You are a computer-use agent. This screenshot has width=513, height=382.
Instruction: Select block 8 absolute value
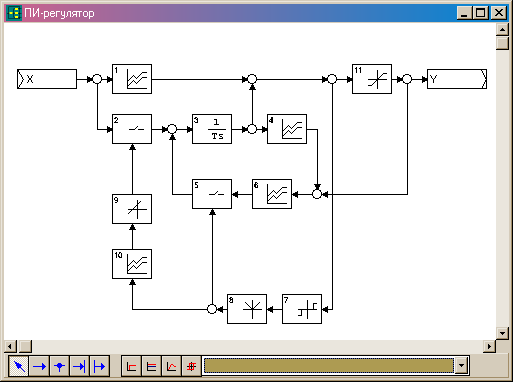coord(247,309)
